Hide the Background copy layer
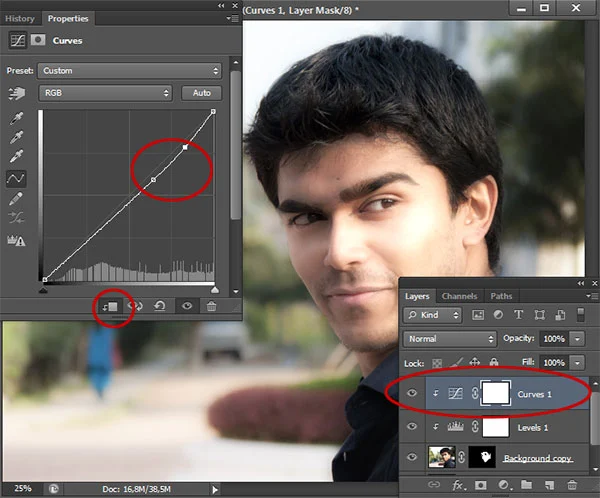The width and height of the screenshot is (600, 498). click(x=412, y=457)
